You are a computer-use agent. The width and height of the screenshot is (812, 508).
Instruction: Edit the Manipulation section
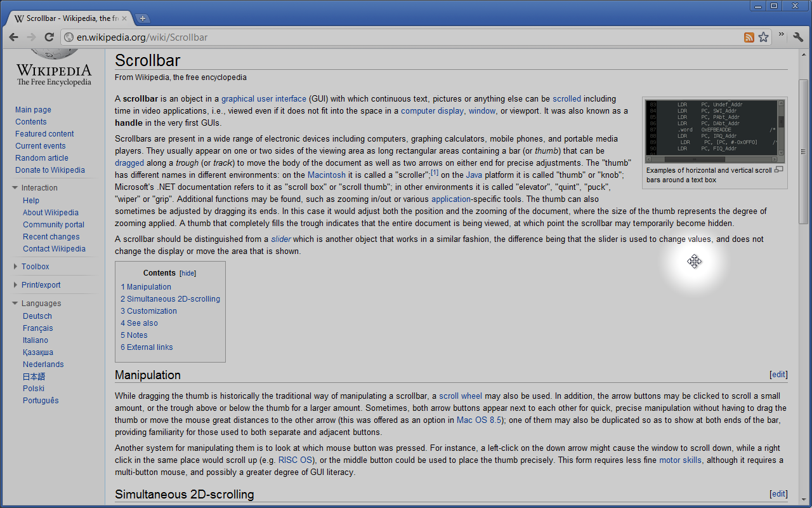click(778, 375)
